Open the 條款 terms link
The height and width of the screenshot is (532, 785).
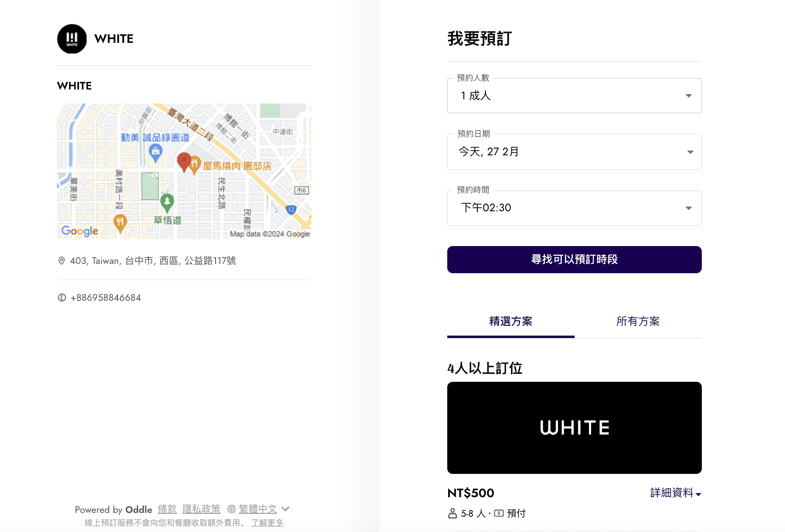click(167, 509)
